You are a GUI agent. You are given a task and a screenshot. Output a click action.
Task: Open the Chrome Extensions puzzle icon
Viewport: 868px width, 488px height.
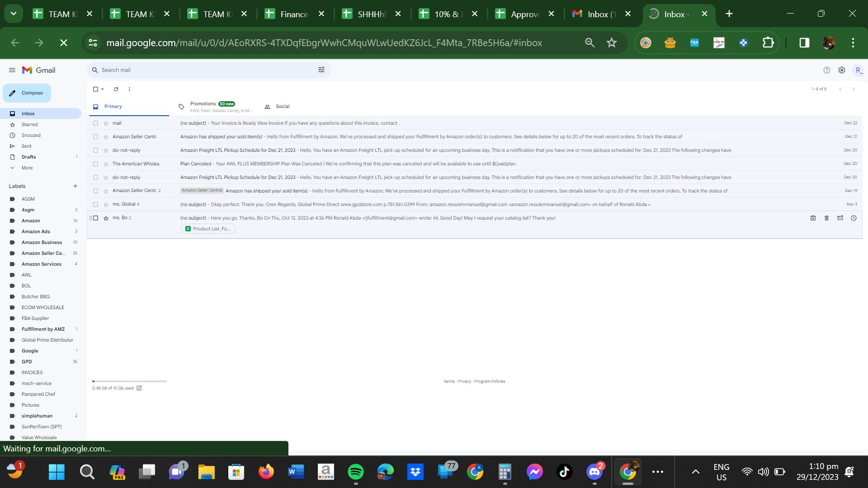click(768, 42)
